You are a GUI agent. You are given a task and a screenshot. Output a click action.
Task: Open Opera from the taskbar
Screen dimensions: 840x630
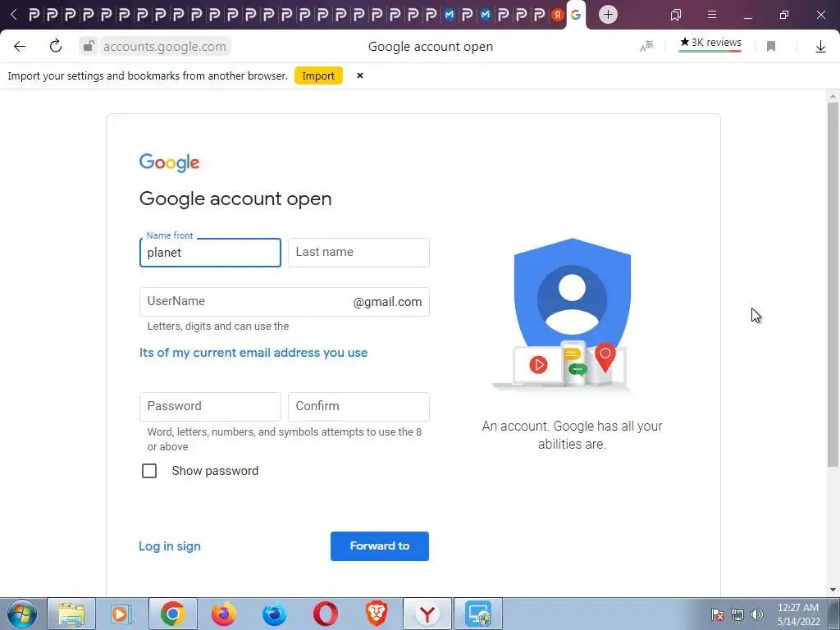coord(325,614)
